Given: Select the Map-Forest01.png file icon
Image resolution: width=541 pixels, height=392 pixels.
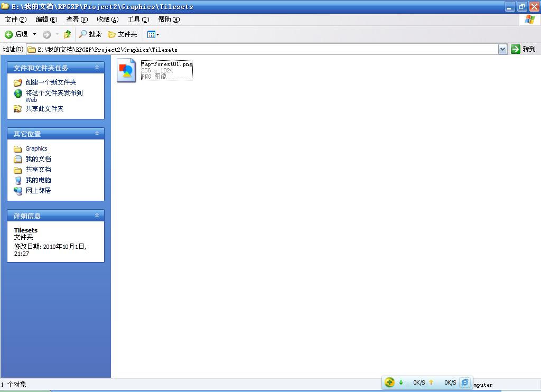Looking at the screenshot, I should 126,70.
